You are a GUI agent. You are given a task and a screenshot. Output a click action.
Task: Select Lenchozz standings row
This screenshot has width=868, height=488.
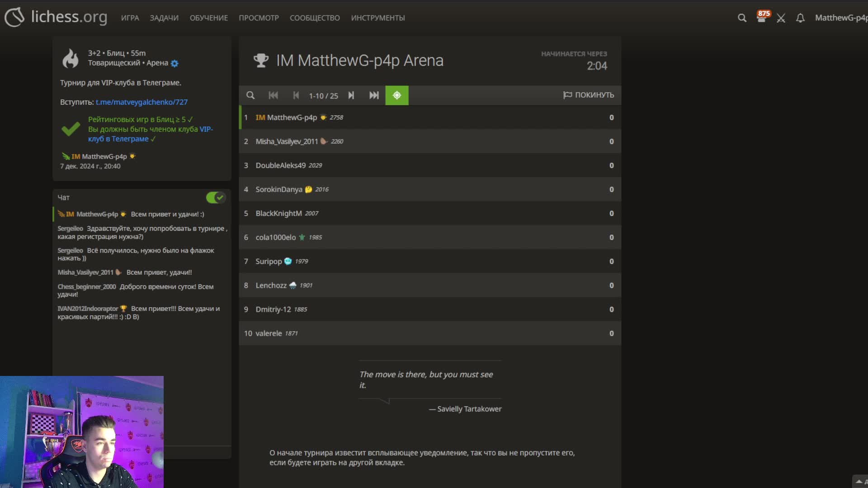tap(430, 285)
